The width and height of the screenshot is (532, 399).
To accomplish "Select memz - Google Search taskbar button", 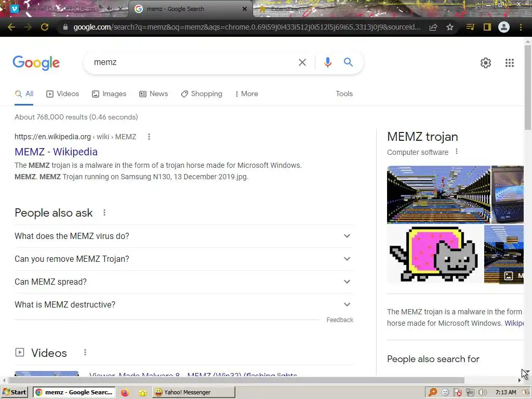I will click(74, 393).
